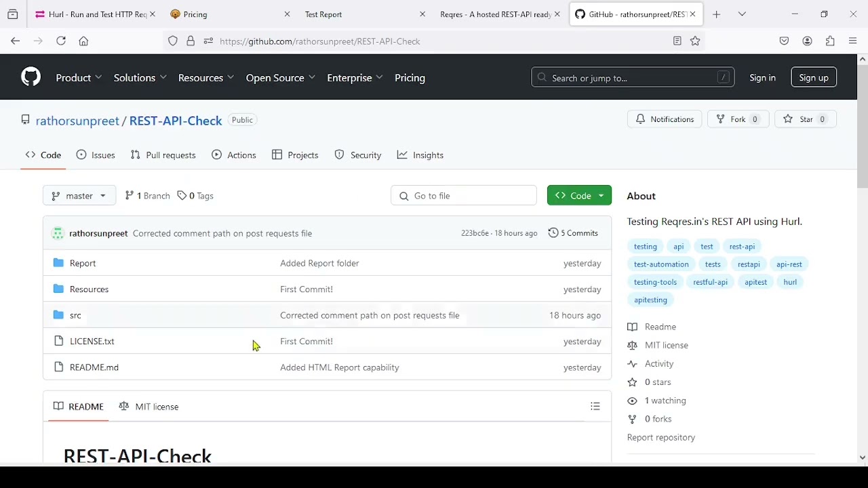Click the Notifications button
Image resolution: width=868 pixels, height=488 pixels.
(x=665, y=119)
